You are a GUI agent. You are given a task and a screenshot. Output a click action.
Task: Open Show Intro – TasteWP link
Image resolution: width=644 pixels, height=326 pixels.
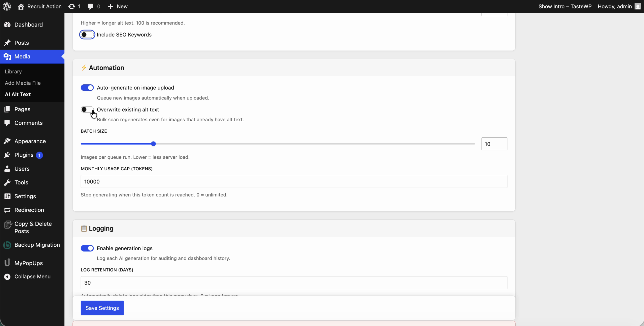click(565, 6)
